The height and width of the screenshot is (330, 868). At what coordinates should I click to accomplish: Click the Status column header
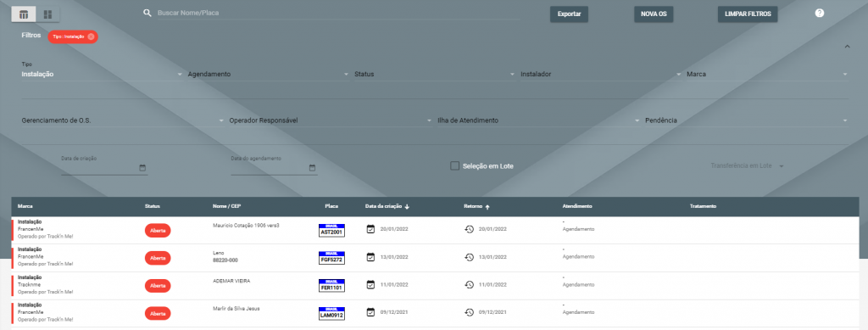pos(153,206)
